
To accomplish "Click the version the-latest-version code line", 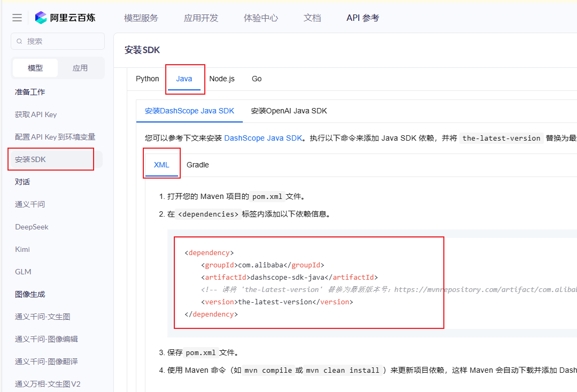I will point(276,302).
